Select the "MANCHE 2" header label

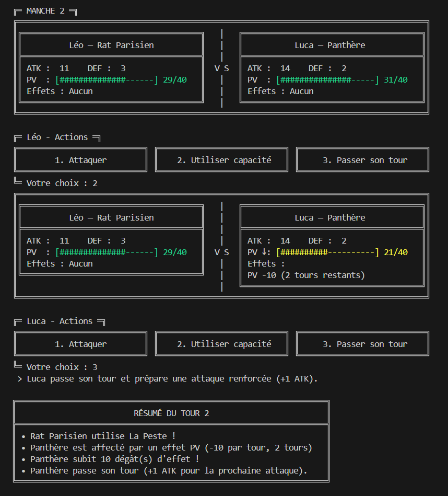click(x=45, y=11)
